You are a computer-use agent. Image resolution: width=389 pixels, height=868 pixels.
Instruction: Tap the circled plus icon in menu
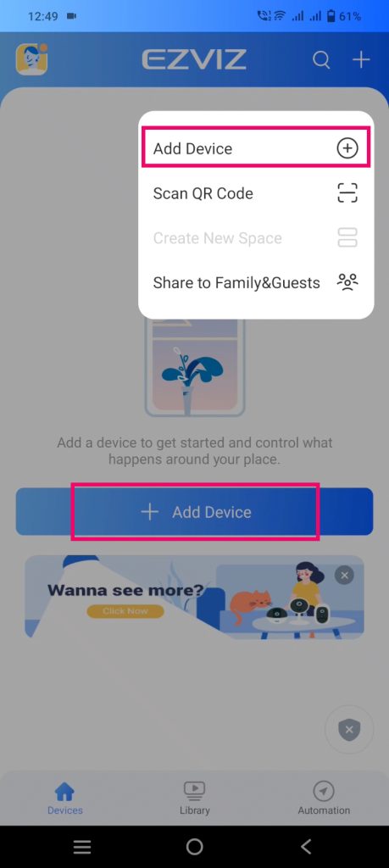pyautogui.click(x=347, y=148)
